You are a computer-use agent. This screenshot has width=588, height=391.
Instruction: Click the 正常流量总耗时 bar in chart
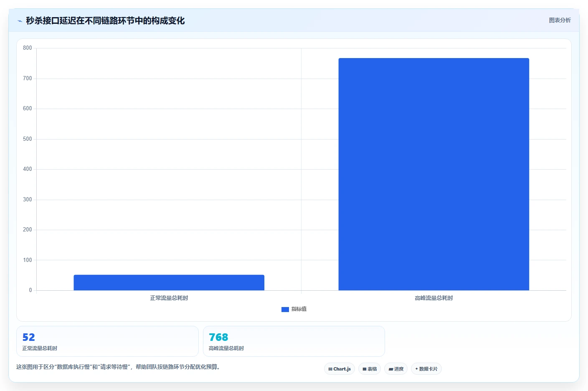click(169, 282)
